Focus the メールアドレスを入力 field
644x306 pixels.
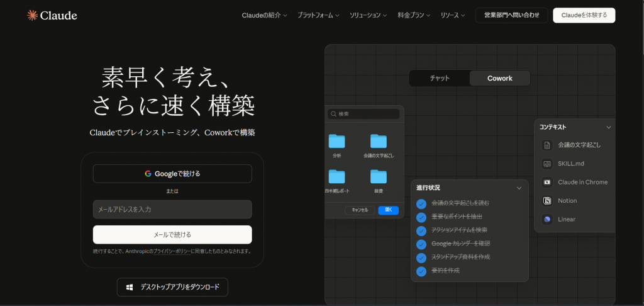tap(172, 209)
